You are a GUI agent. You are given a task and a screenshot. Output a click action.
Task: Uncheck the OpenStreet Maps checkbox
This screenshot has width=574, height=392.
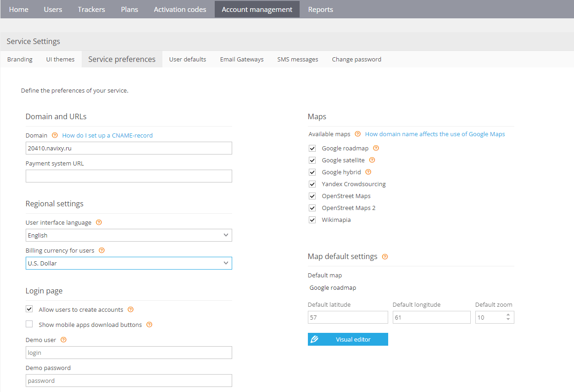tap(312, 196)
